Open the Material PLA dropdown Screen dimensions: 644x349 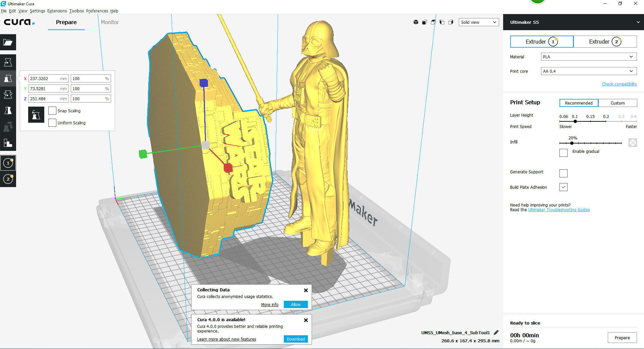589,57
